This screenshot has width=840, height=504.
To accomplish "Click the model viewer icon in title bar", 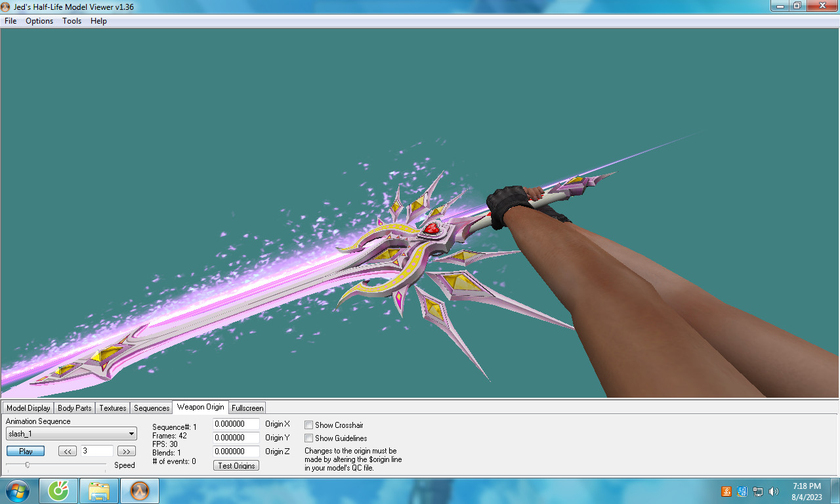I will (x=7, y=6).
